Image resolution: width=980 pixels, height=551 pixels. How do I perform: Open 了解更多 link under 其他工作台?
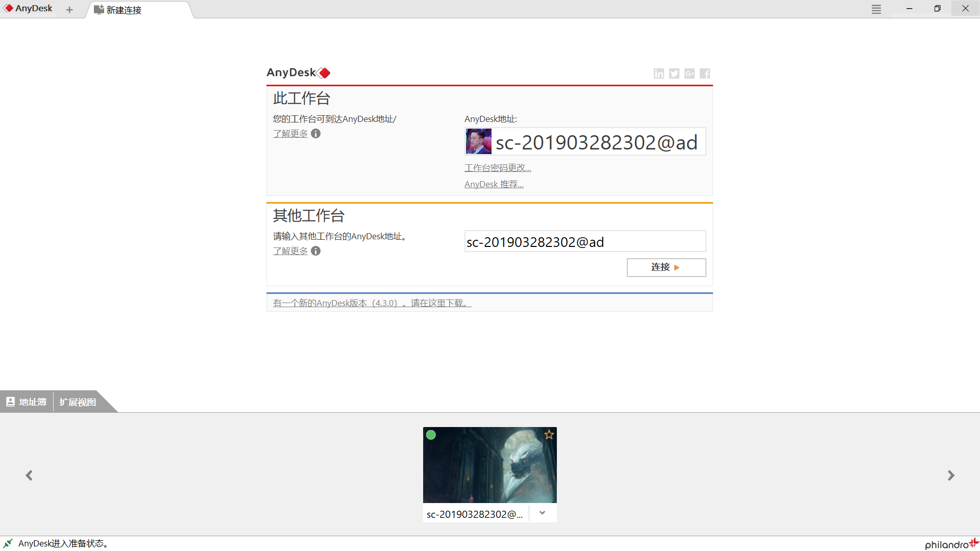(290, 251)
